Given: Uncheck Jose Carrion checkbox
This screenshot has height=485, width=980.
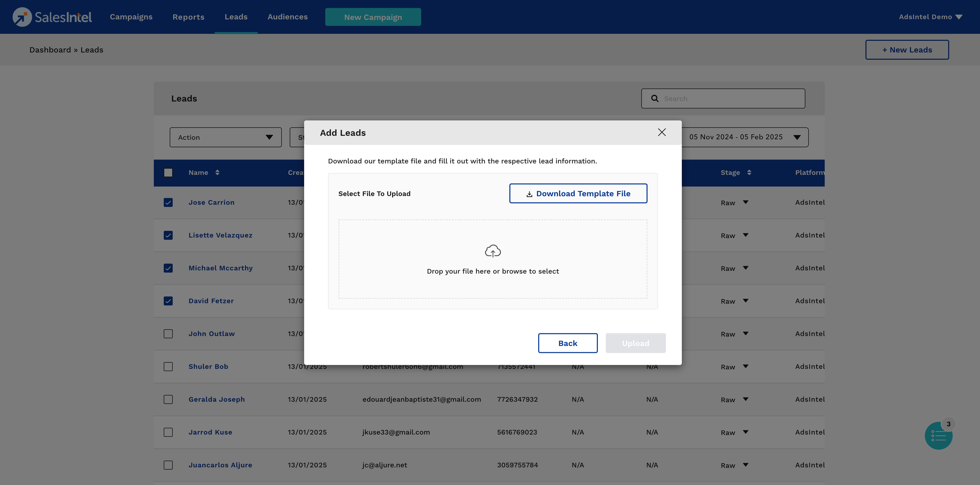Looking at the screenshot, I should (168, 202).
